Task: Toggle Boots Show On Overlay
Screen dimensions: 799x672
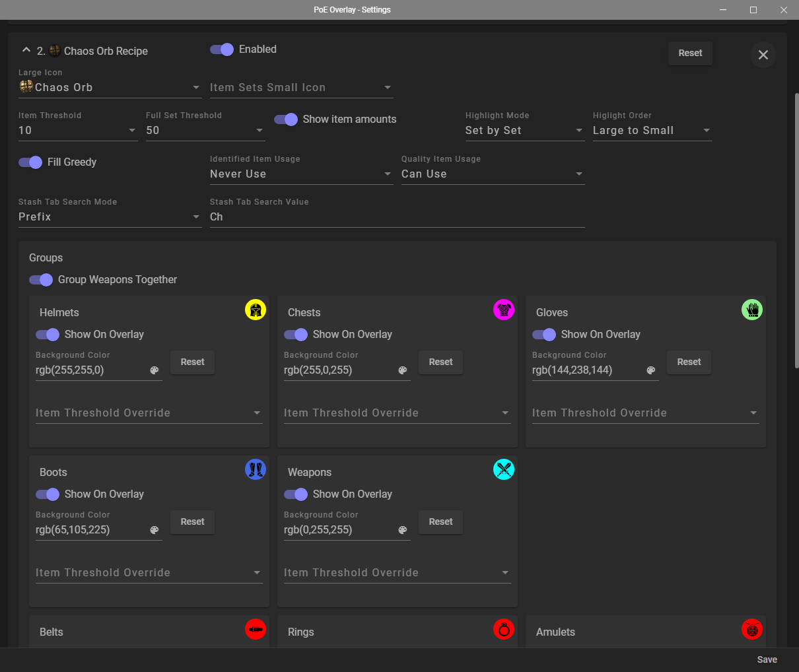Action: (x=48, y=494)
